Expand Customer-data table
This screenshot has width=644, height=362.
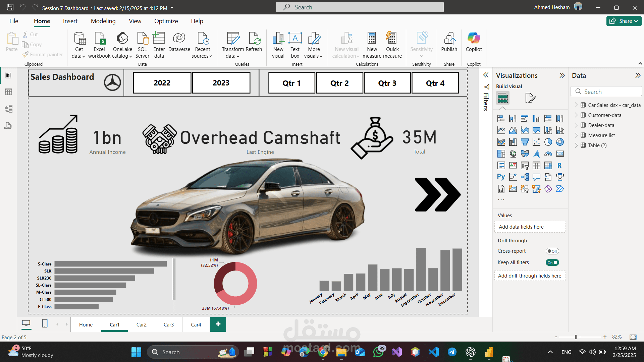(x=576, y=115)
